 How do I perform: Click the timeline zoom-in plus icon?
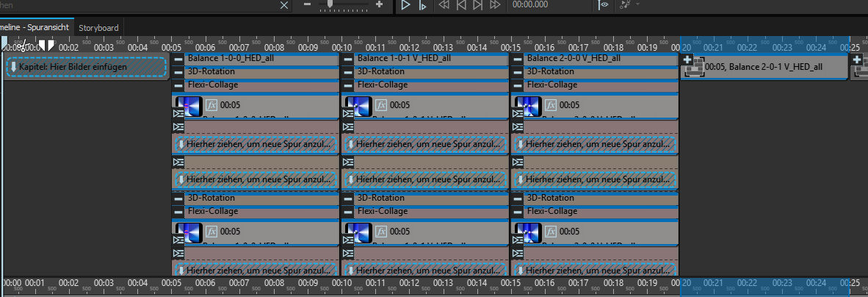(379, 4)
